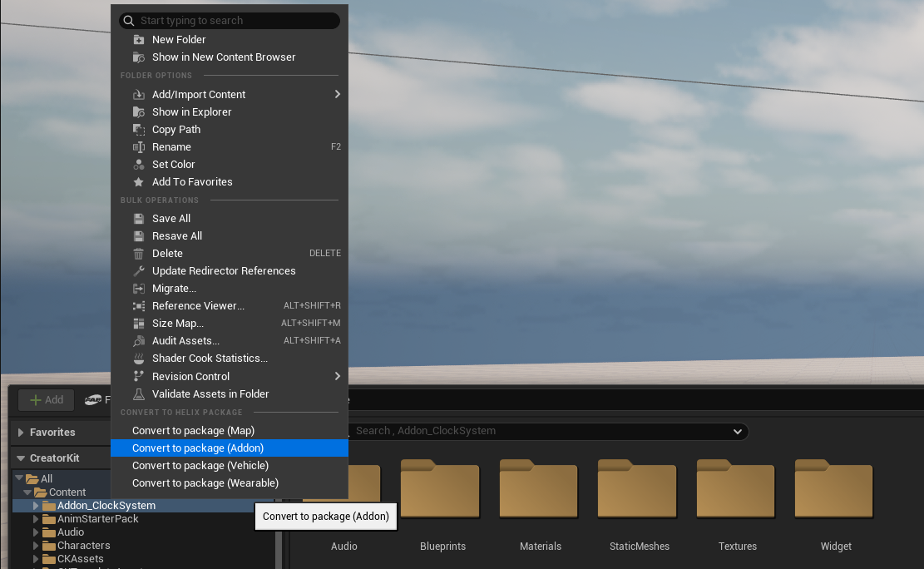Expand the Favorites section

(x=21, y=433)
